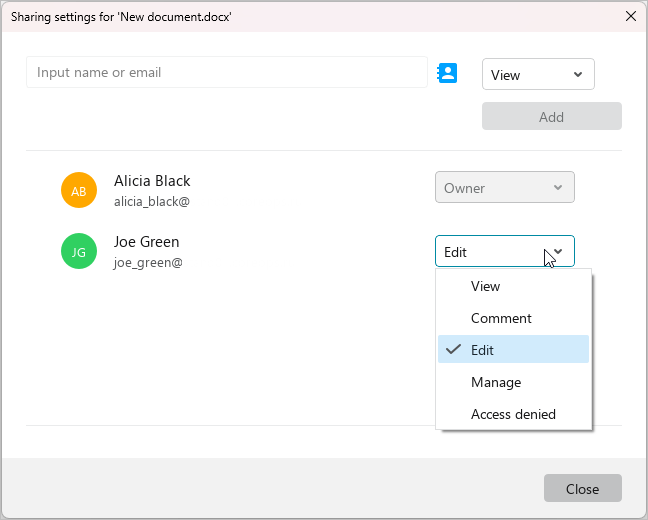648x520 pixels.
Task: Click the Add button
Action: click(552, 117)
